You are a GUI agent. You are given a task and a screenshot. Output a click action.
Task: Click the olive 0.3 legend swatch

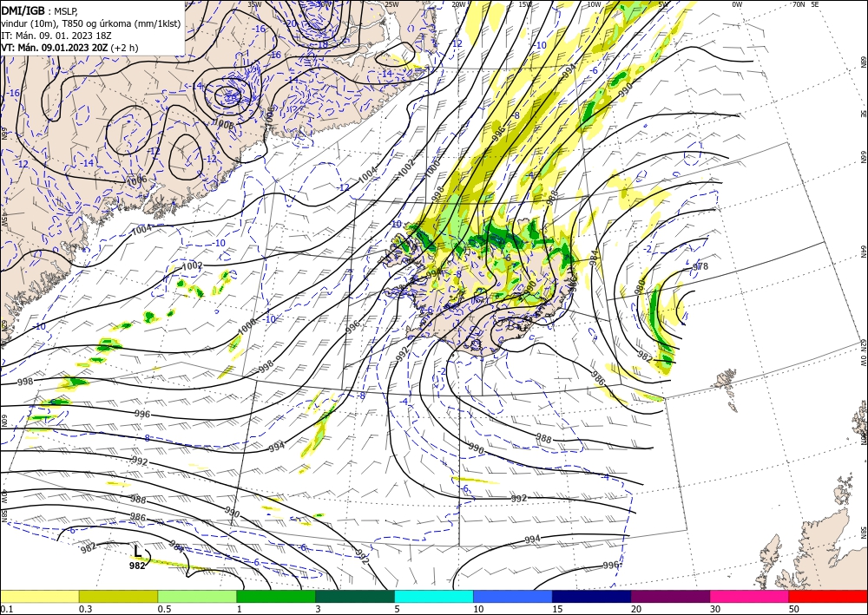118,597
